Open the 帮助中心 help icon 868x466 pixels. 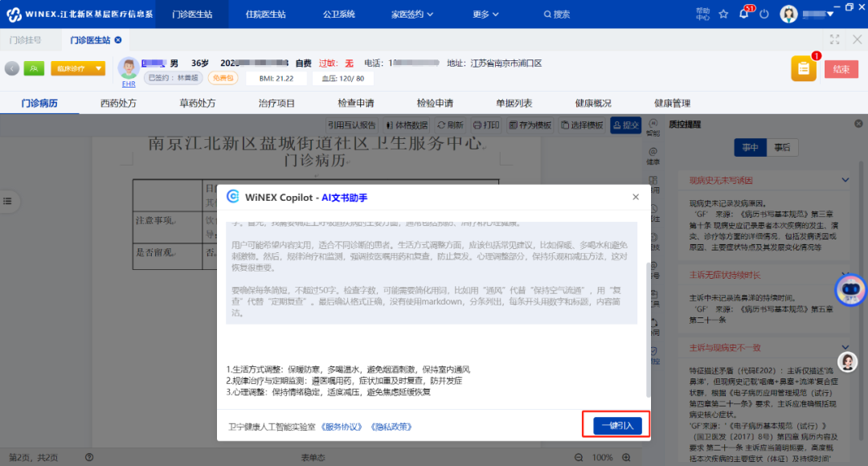702,14
